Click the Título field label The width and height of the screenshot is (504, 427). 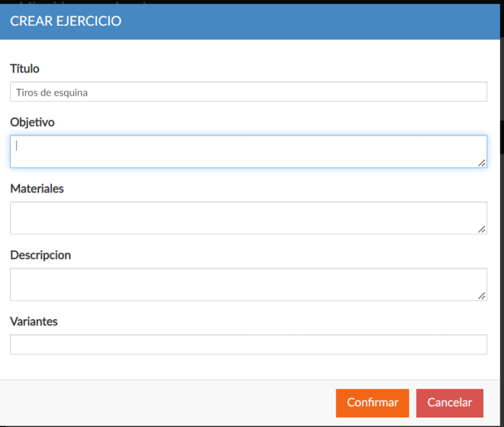pyautogui.click(x=25, y=69)
